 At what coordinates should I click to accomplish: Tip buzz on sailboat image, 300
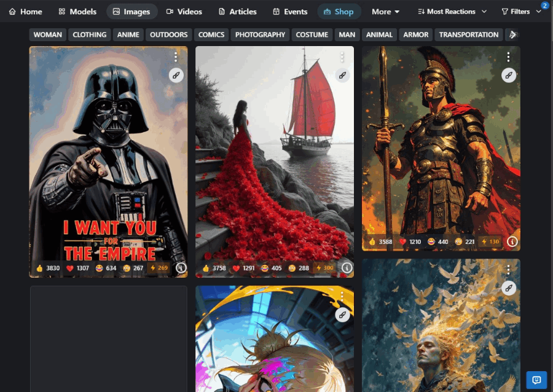click(x=324, y=268)
